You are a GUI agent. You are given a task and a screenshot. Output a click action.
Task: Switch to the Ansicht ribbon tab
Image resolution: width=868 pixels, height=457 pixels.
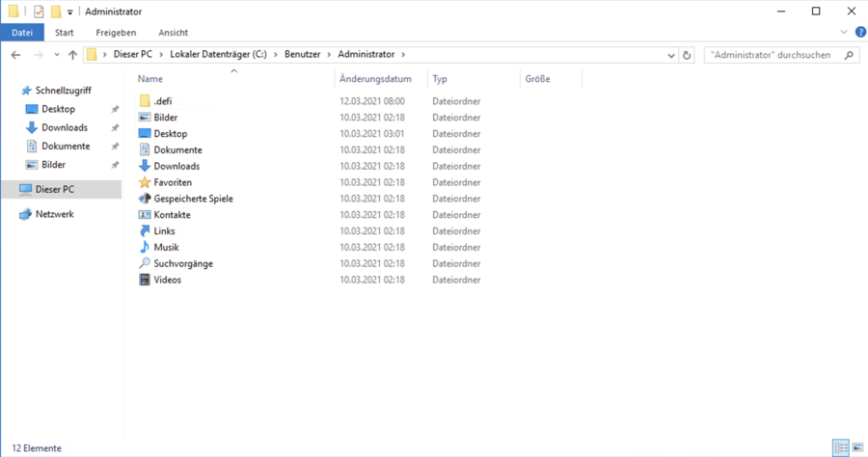click(x=173, y=32)
